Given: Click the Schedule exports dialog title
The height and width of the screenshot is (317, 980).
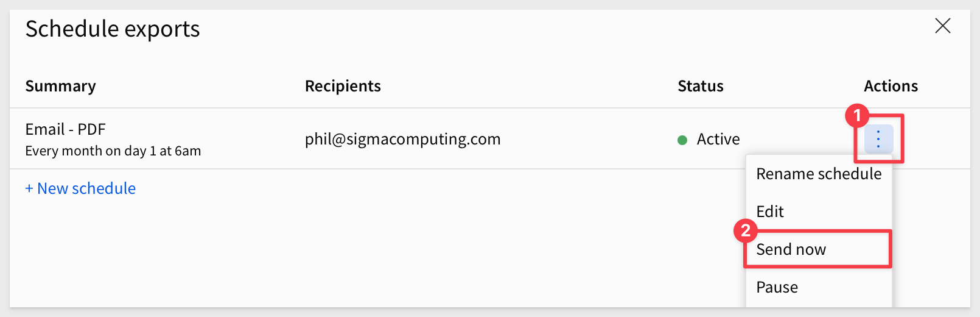Looking at the screenshot, I should (x=113, y=29).
